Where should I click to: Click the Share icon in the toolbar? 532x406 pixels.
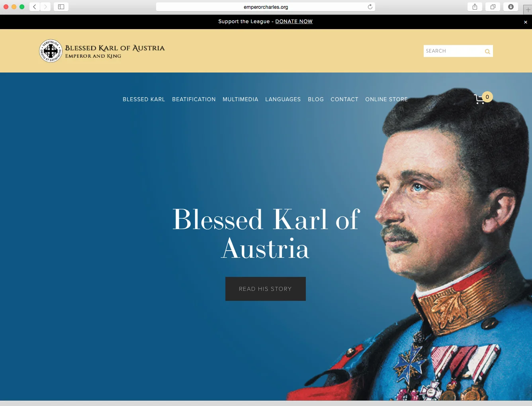474,6
